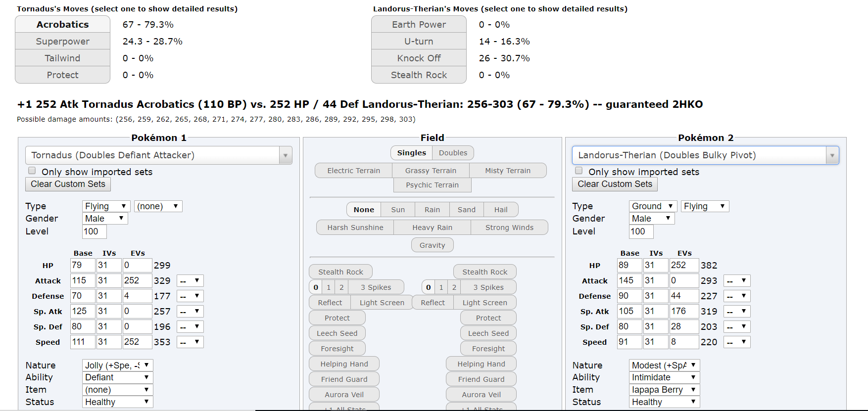The image size is (868, 411).
Task: Select Tornadus's Superpower move
Action: [63, 41]
